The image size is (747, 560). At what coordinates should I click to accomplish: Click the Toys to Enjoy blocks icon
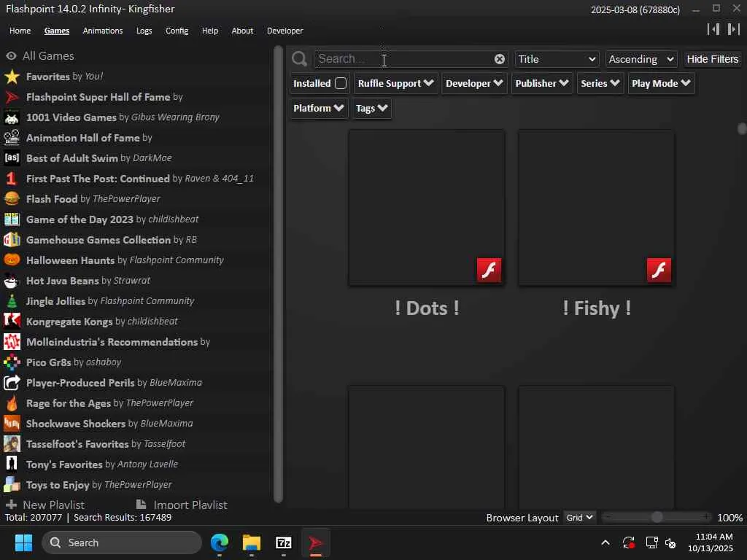pos(12,484)
